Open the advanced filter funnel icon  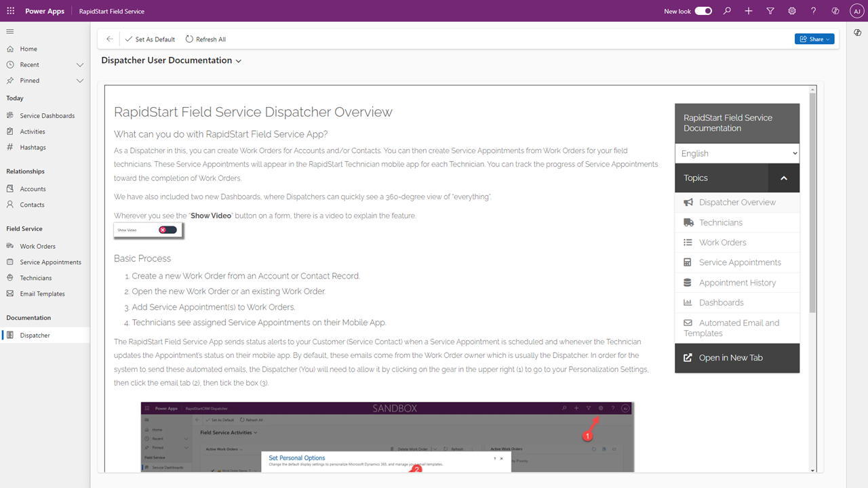pyautogui.click(x=770, y=11)
